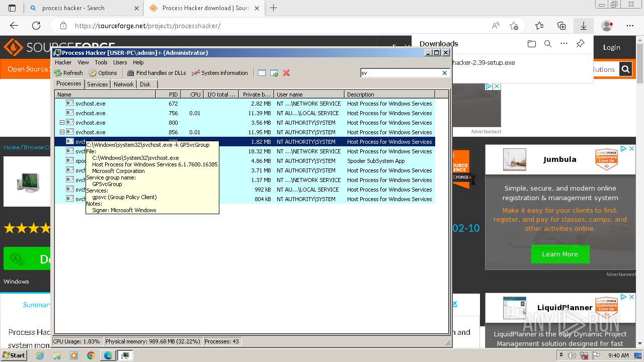Sort by I/O total column header
Image resolution: width=644 pixels, height=362 pixels.
[x=221, y=95]
